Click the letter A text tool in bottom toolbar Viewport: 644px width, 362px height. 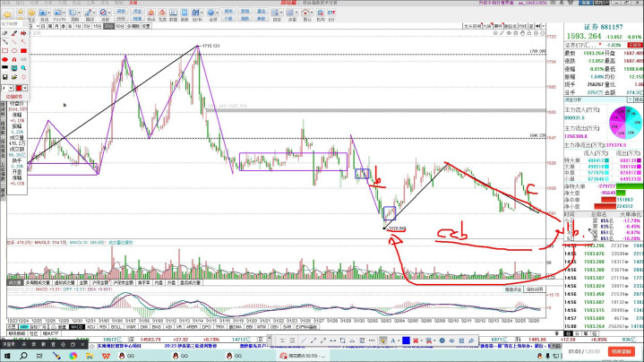(x=392, y=340)
